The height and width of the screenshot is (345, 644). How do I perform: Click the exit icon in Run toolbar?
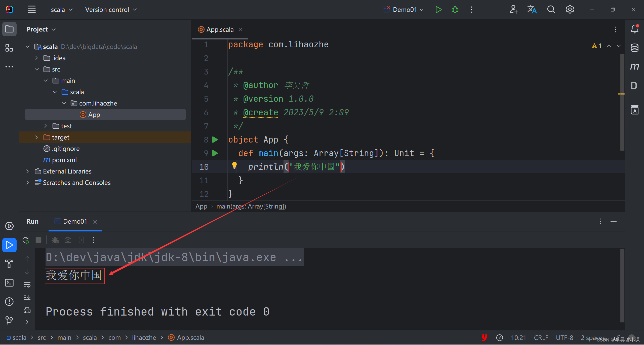(x=81, y=240)
